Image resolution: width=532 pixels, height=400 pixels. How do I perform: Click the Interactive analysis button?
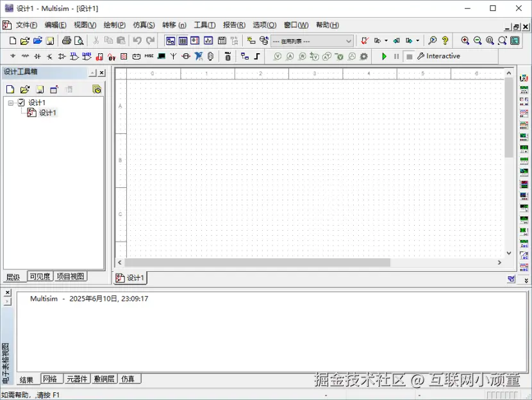pyautogui.click(x=438, y=56)
